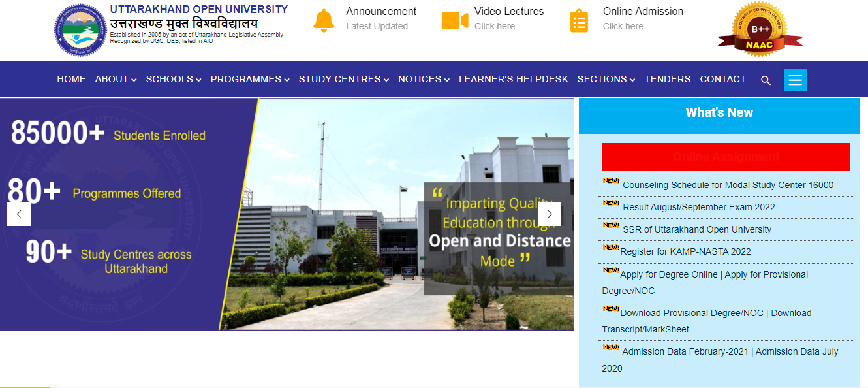Open SSR of Uttarakhand Open University link

click(x=697, y=229)
